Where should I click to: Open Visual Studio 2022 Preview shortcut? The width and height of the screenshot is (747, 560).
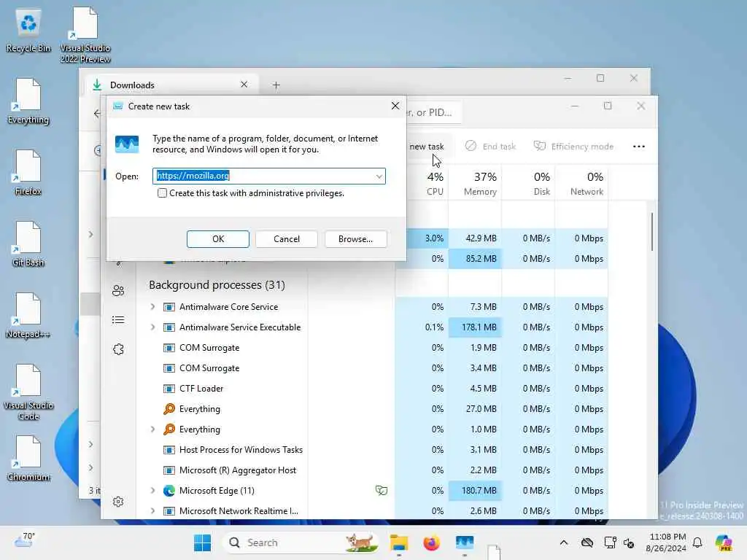pyautogui.click(x=85, y=36)
